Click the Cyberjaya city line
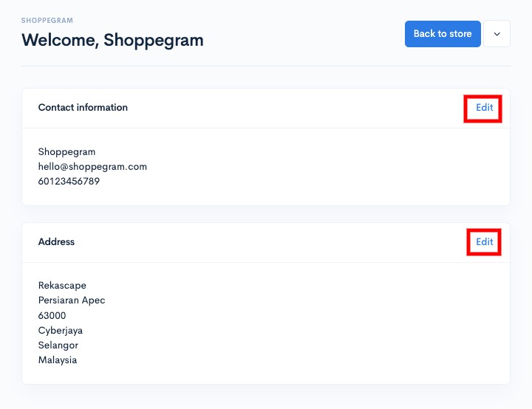Image resolution: width=532 pixels, height=409 pixels. 61,331
